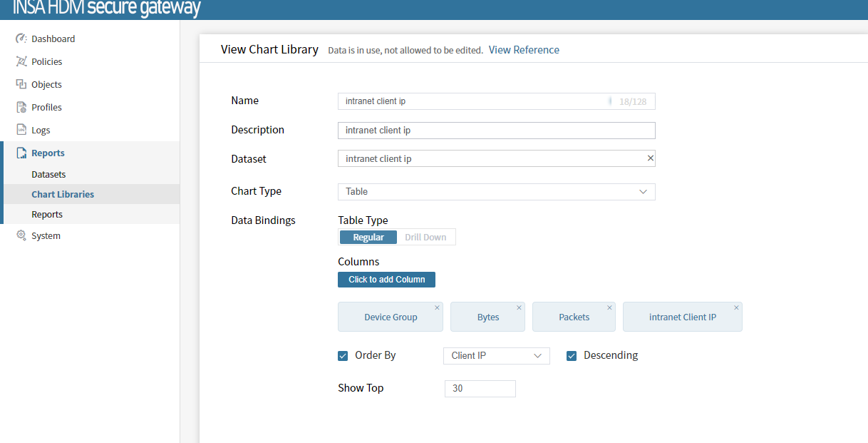The height and width of the screenshot is (443, 868).
Task: Click the Profiles icon in sidebar
Action: pos(21,107)
